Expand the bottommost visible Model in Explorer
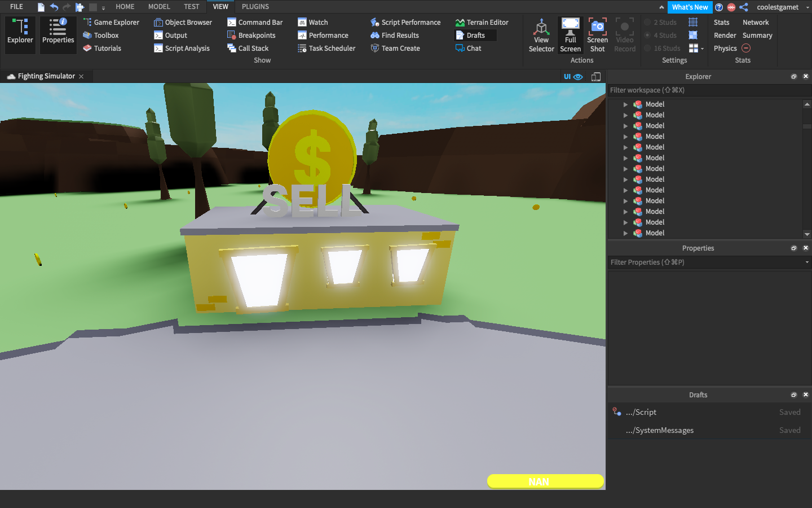 (625, 233)
